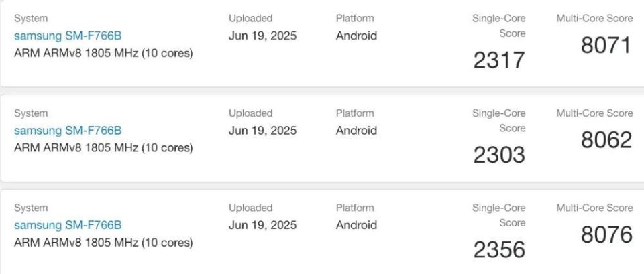Click the ARM ARMv8 CPU text in the 8062 result
The image size is (644, 274).
click(x=103, y=147)
